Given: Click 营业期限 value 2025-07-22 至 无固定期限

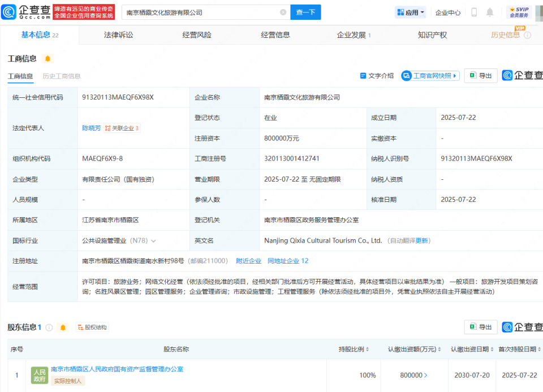Looking at the screenshot, I should pyautogui.click(x=302, y=179).
